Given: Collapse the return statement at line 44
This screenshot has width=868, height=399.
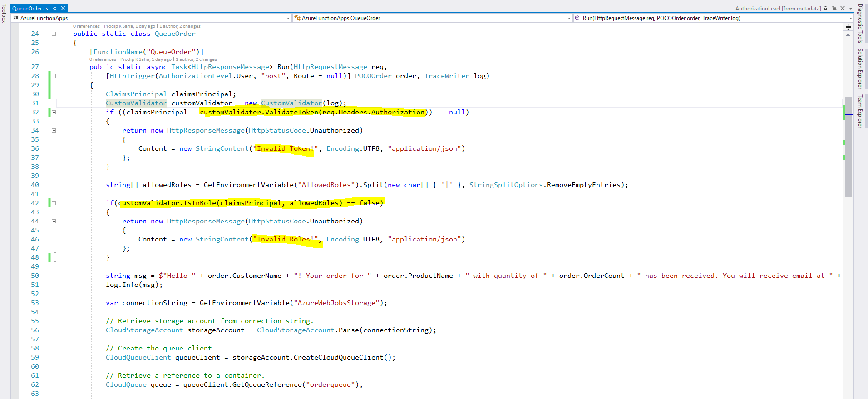Looking at the screenshot, I should point(54,221).
